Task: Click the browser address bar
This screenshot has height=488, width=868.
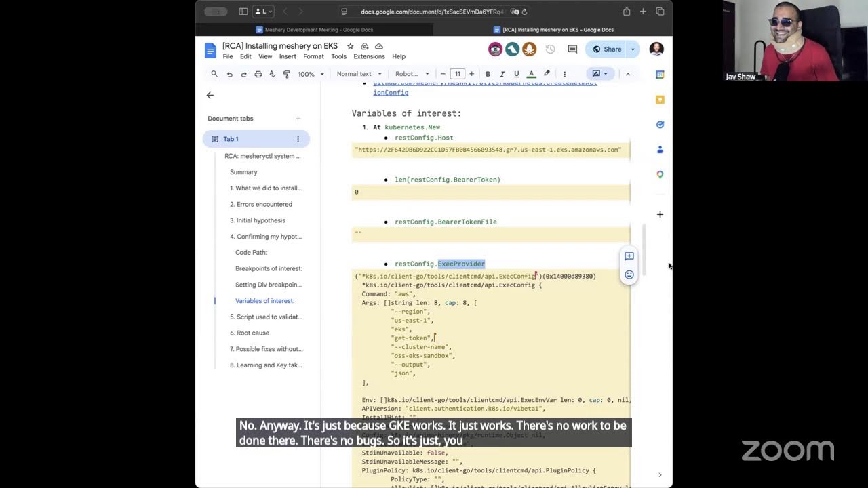Action: 435,12
